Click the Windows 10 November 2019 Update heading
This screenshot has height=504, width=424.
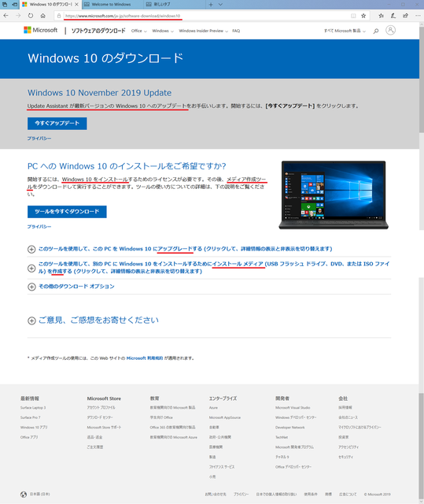(x=99, y=93)
